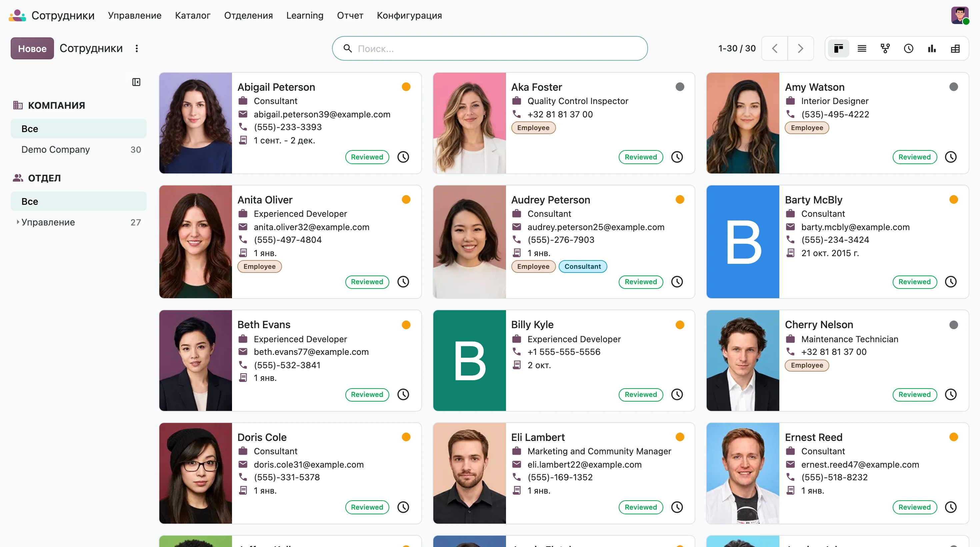Open the Конфигурация menu
This screenshot has height=547, width=980.
coord(409,15)
